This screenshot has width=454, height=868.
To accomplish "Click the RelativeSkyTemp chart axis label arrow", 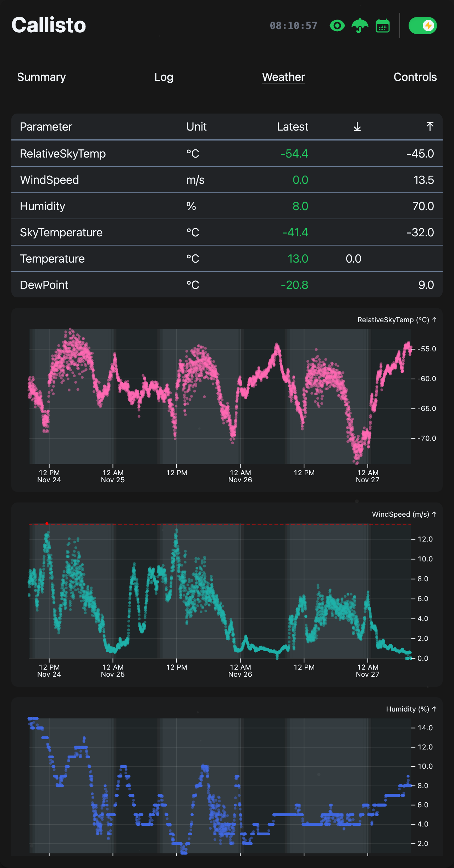I will coord(434,320).
